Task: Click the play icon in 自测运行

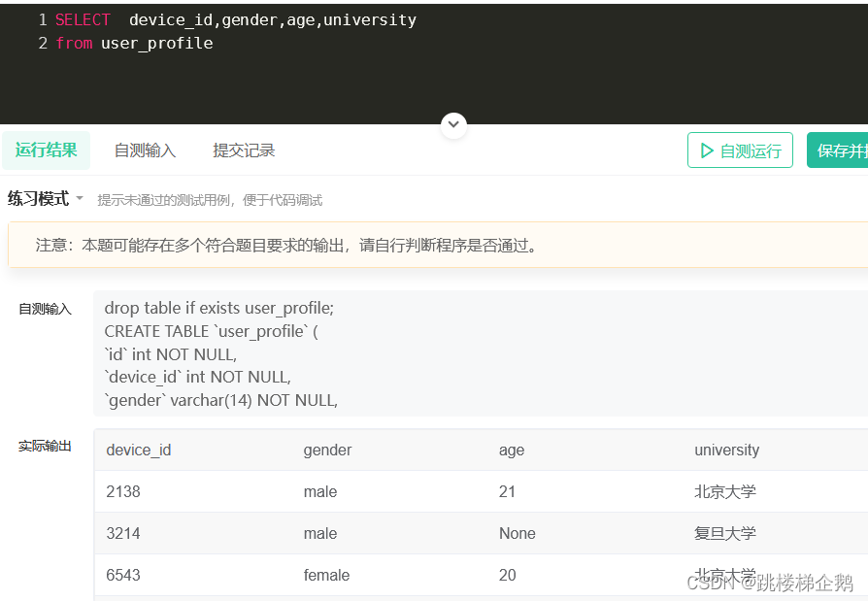Action: coord(706,150)
